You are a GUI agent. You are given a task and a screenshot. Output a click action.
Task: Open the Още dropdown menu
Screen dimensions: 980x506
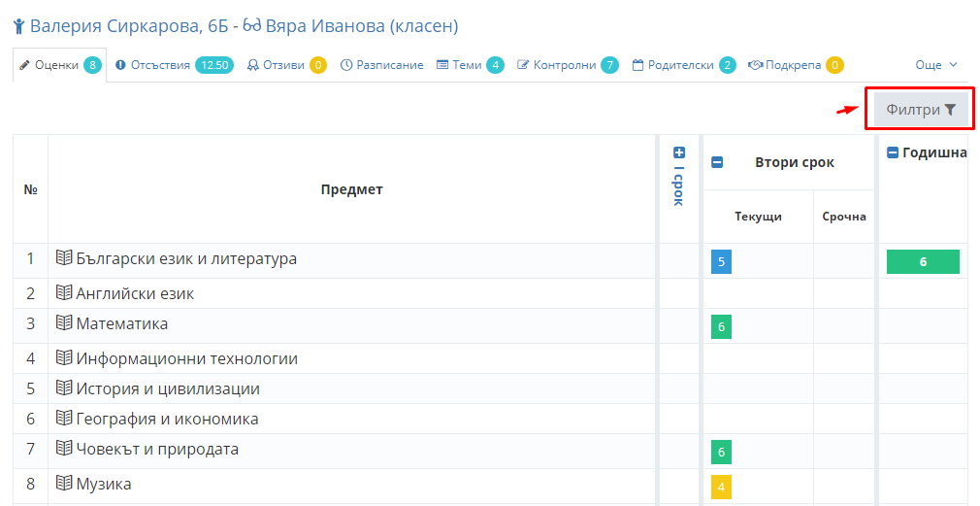click(936, 65)
